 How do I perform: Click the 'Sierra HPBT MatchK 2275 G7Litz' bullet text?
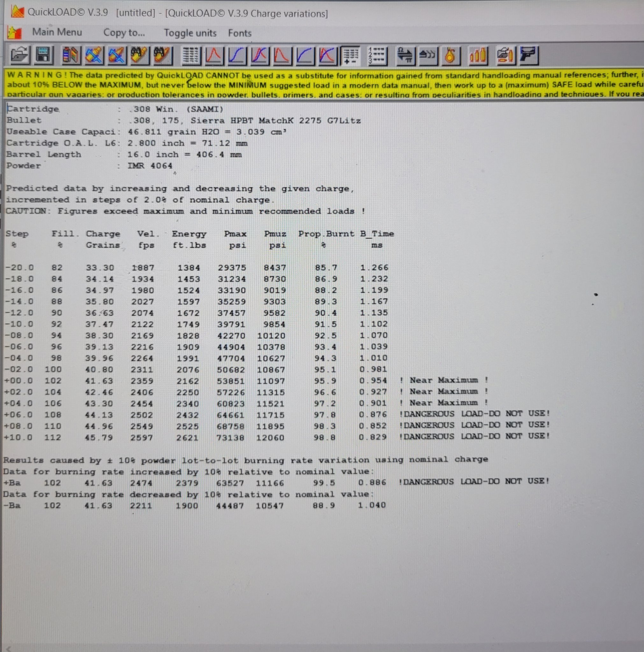coord(275,120)
